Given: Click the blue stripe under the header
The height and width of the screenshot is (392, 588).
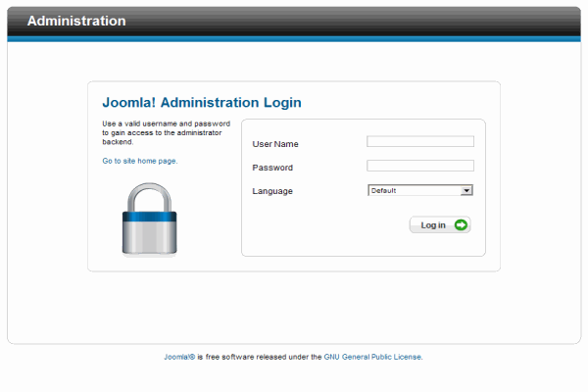Looking at the screenshot, I should pyautogui.click(x=294, y=39).
